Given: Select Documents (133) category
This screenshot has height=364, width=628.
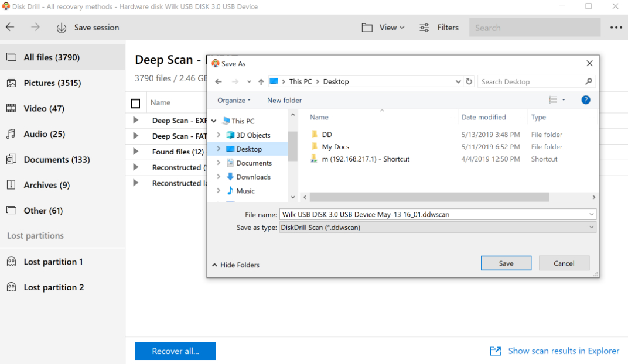Looking at the screenshot, I should click(63, 160).
